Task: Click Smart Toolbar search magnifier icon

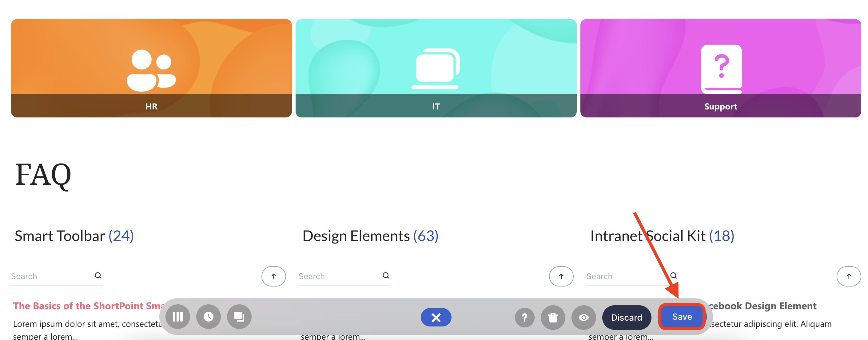Action: coord(98,276)
